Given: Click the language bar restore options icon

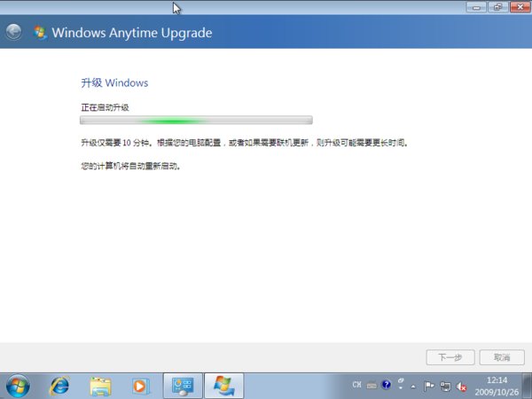Looking at the screenshot, I should click(401, 380).
